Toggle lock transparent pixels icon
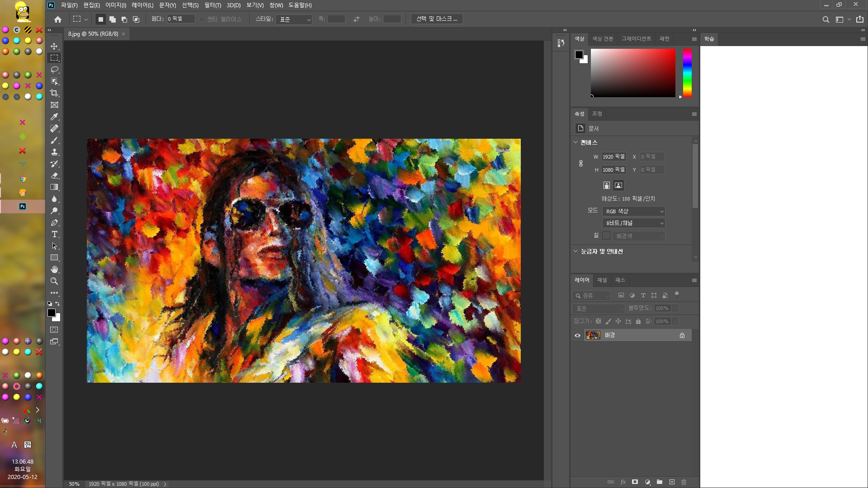 coord(598,321)
